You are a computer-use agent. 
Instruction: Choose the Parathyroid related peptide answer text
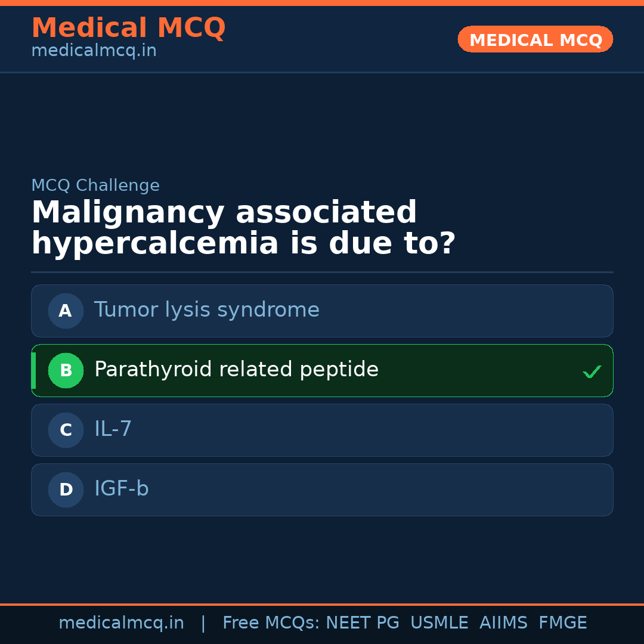pyautogui.click(x=236, y=370)
